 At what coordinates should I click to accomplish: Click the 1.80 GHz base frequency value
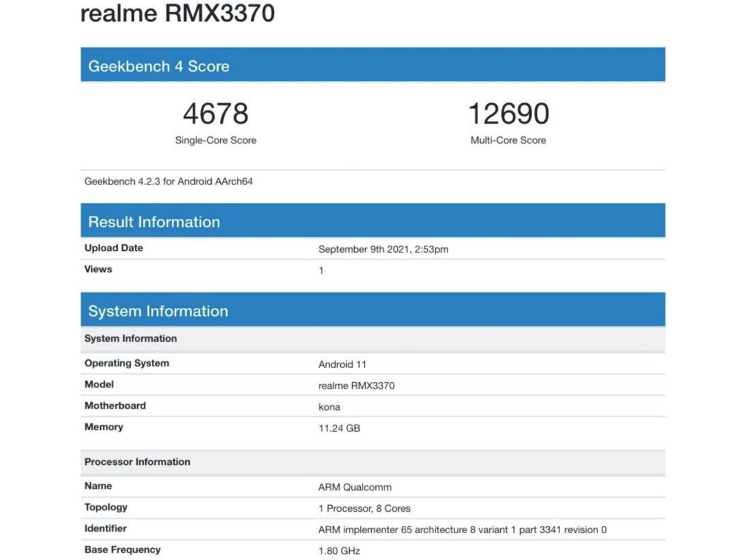point(339,551)
